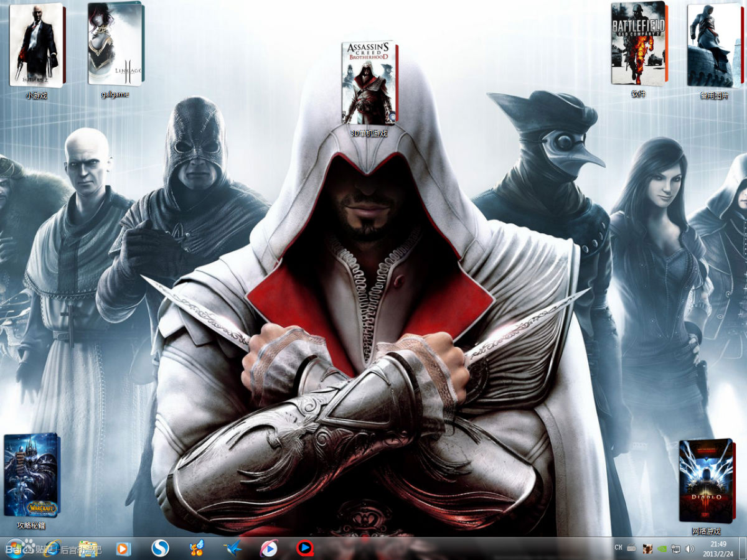747x560 pixels.
Task: Open the round blue play-button player
Action: tap(269, 548)
